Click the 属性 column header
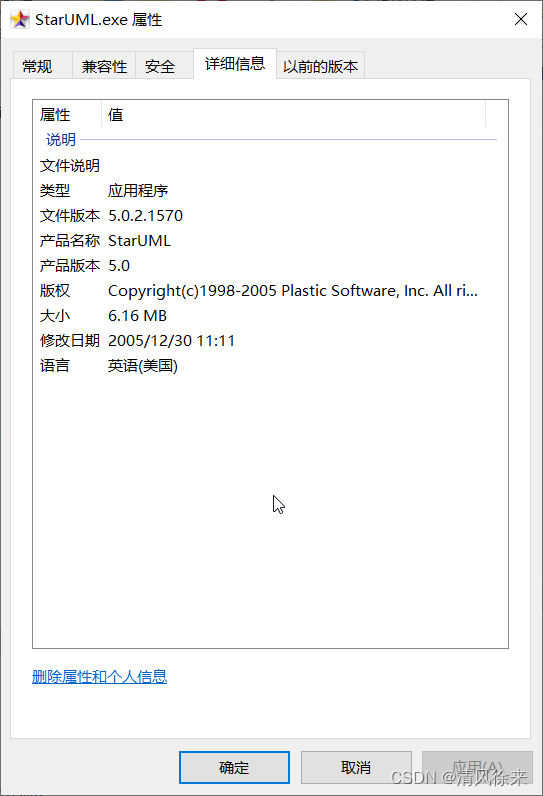543x796 pixels. point(55,115)
